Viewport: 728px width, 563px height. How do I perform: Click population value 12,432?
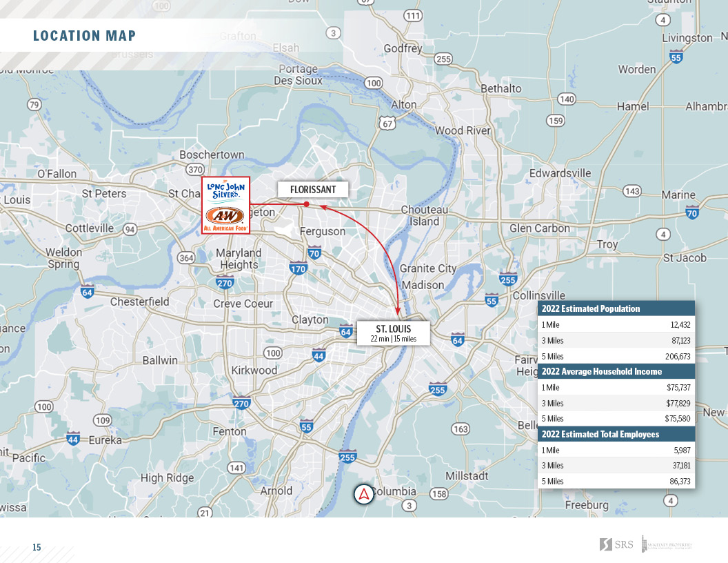tap(680, 325)
